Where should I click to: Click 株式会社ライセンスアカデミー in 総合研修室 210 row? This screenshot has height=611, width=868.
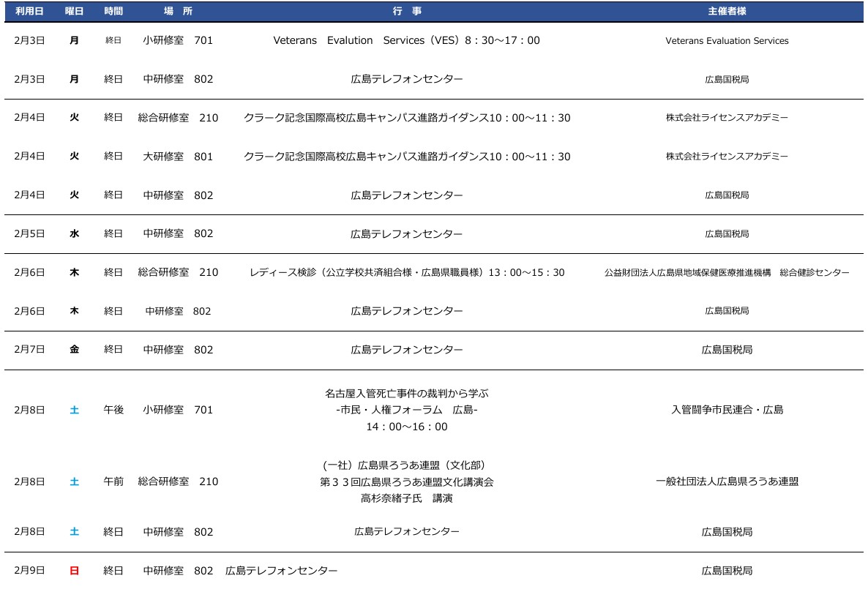click(x=727, y=117)
